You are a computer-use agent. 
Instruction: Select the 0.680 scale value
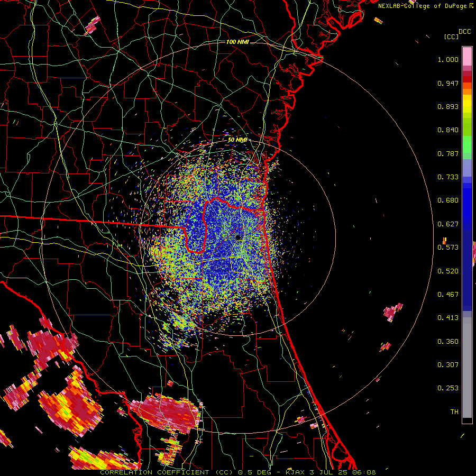[x=448, y=200]
